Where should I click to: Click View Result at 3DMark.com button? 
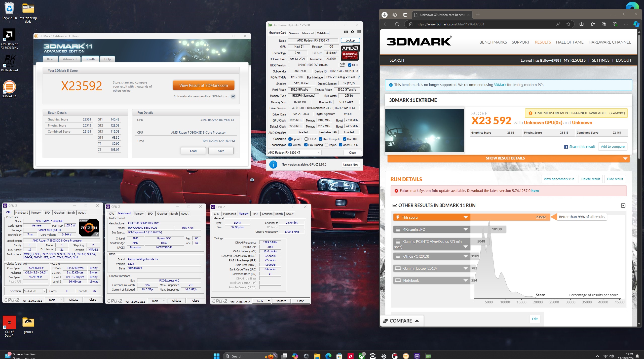tap(204, 86)
